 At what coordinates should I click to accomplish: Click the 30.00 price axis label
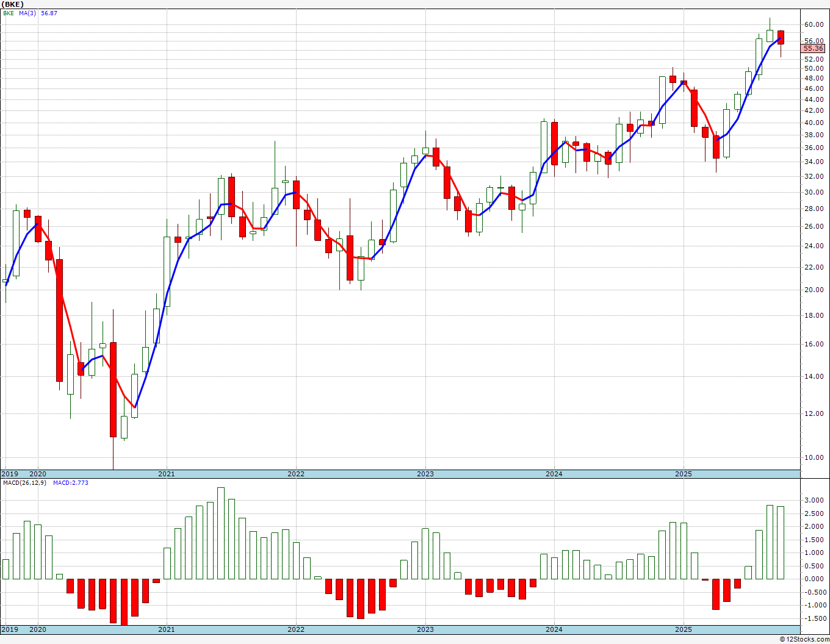point(814,192)
